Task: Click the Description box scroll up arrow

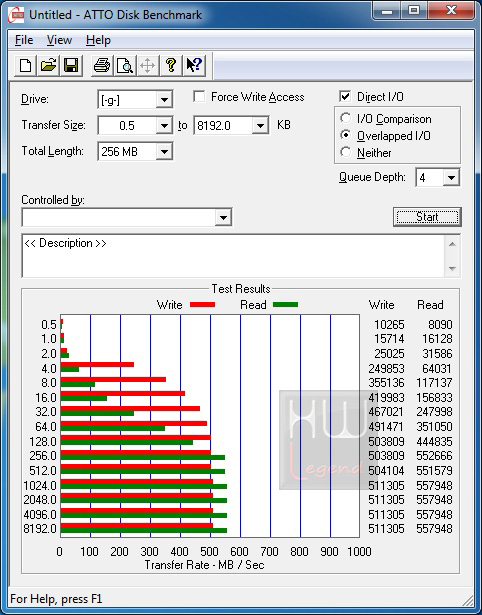Action: 452,244
